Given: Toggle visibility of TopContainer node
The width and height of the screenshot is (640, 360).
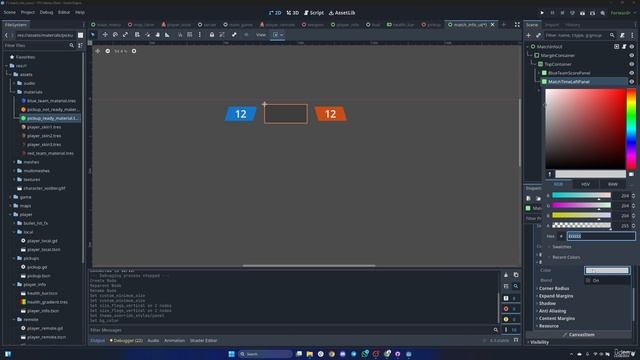Looking at the screenshot, I should [632, 64].
